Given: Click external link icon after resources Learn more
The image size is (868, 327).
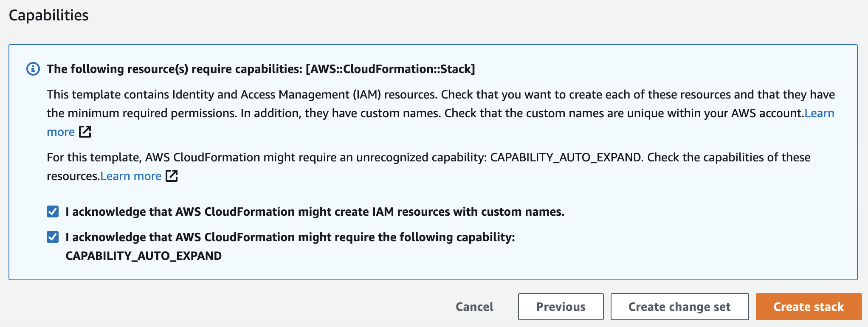Looking at the screenshot, I should coord(172,176).
